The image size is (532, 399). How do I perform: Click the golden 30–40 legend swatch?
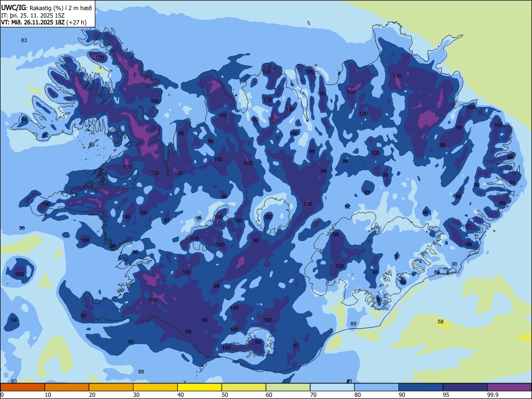coord(155,387)
